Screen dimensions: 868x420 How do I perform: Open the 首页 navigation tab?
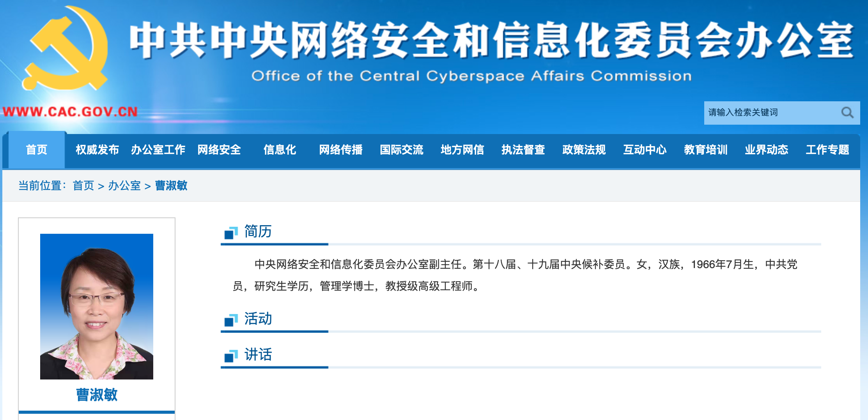click(37, 150)
